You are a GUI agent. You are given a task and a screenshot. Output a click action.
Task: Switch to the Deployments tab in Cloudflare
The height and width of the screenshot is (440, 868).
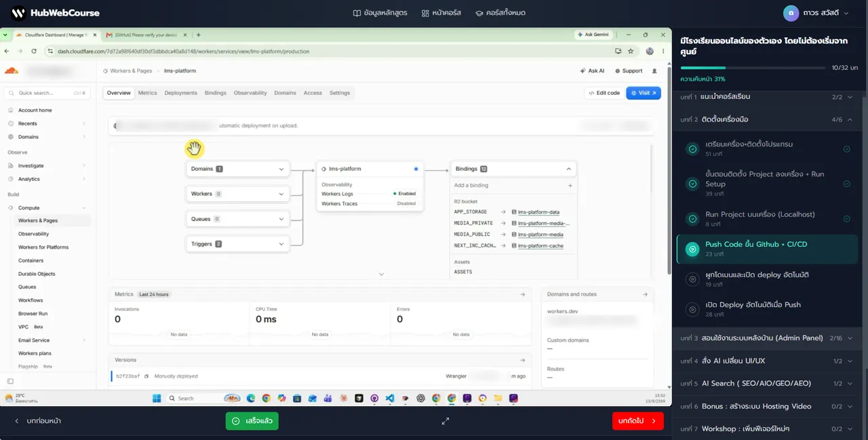[x=180, y=93]
